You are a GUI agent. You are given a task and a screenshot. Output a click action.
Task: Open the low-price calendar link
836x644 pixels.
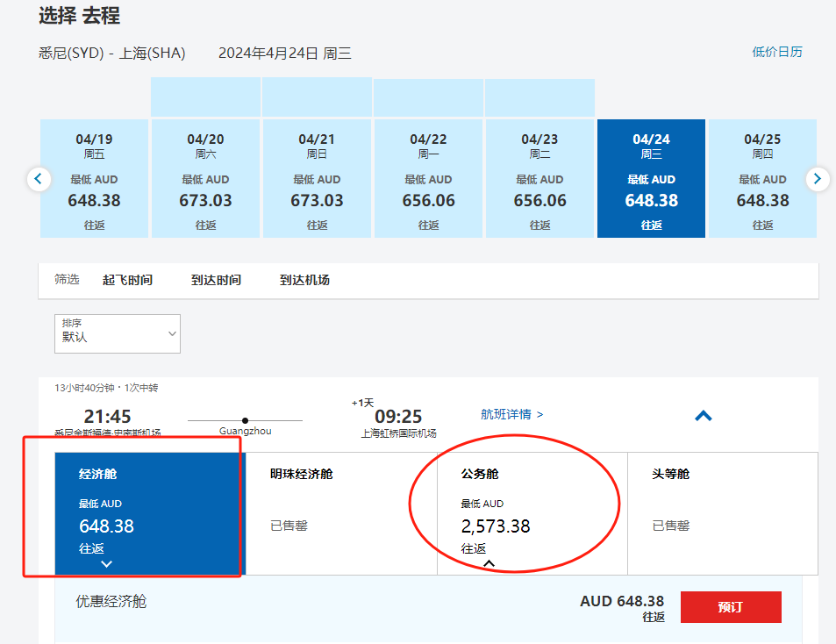777,52
